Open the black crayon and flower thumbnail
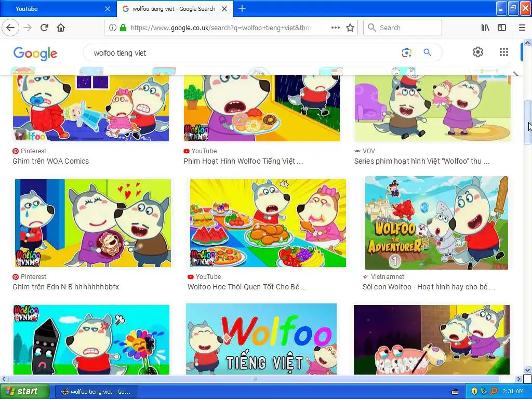The width and height of the screenshot is (532, 399). pyautogui.click(x=91, y=340)
